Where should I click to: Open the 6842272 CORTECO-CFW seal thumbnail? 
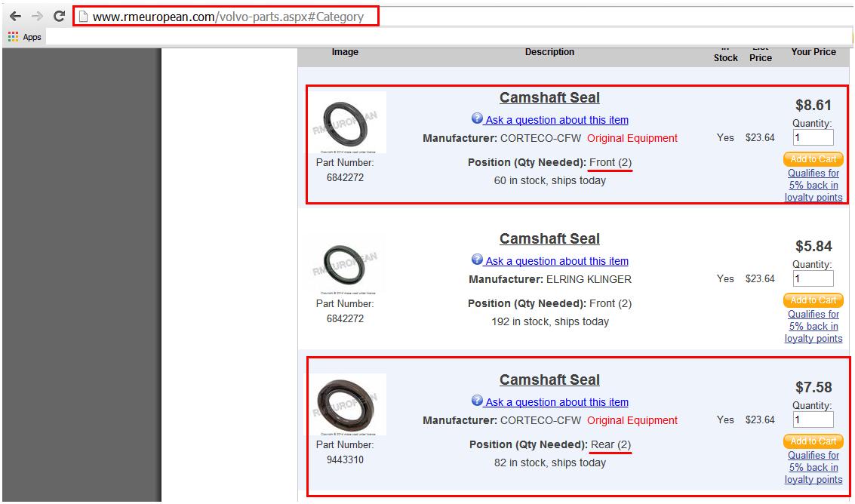pyautogui.click(x=346, y=122)
